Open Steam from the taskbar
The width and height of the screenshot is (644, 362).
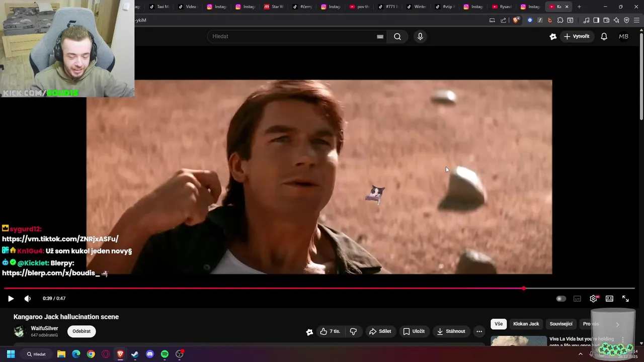coord(135,354)
